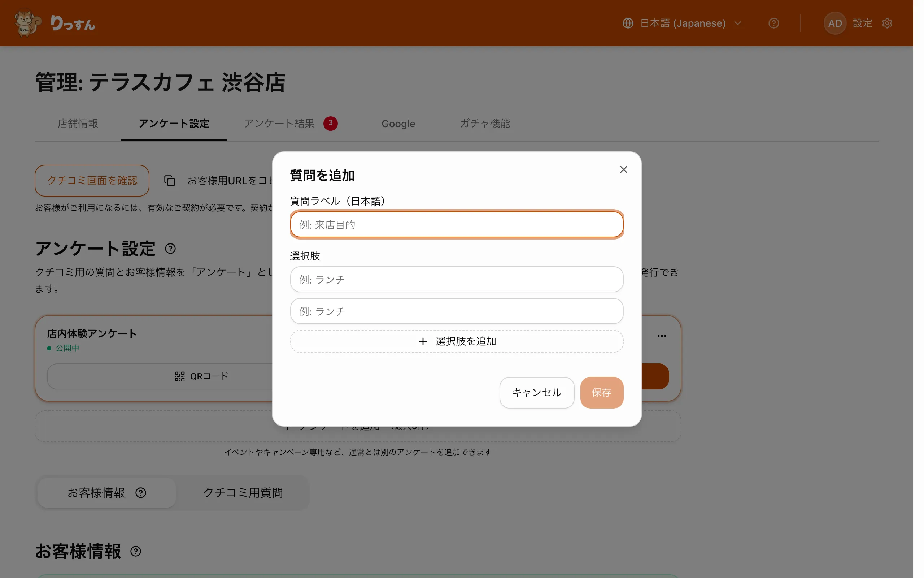
Task: Click the copy URL icon
Action: [170, 180]
